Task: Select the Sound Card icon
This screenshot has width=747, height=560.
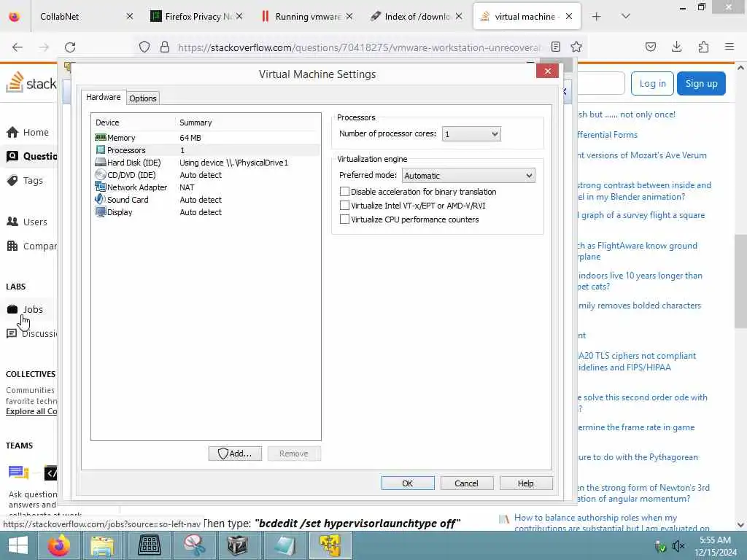Action: (x=101, y=200)
